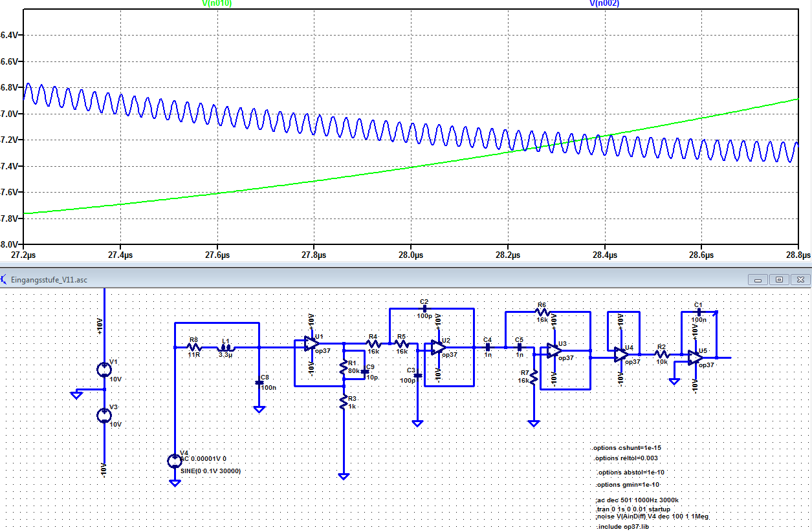This screenshot has height=532, width=812.
Task: Select capacitor C5 1n
Action: [518, 347]
